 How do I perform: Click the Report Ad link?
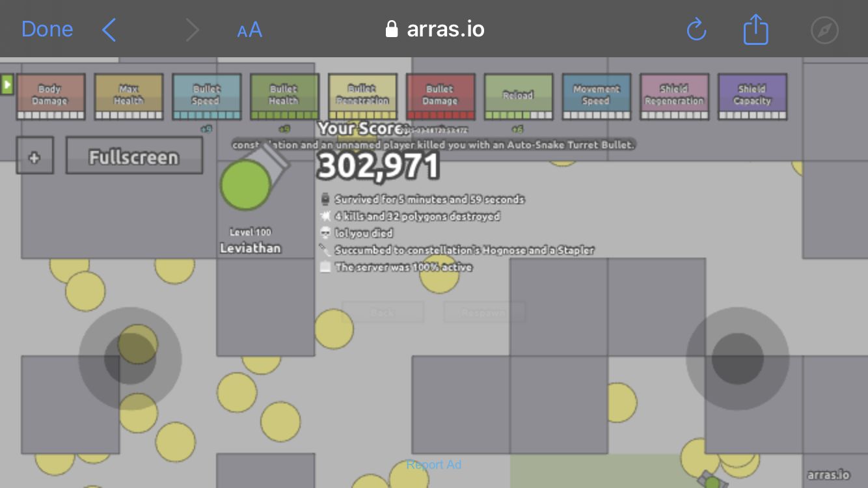click(434, 465)
